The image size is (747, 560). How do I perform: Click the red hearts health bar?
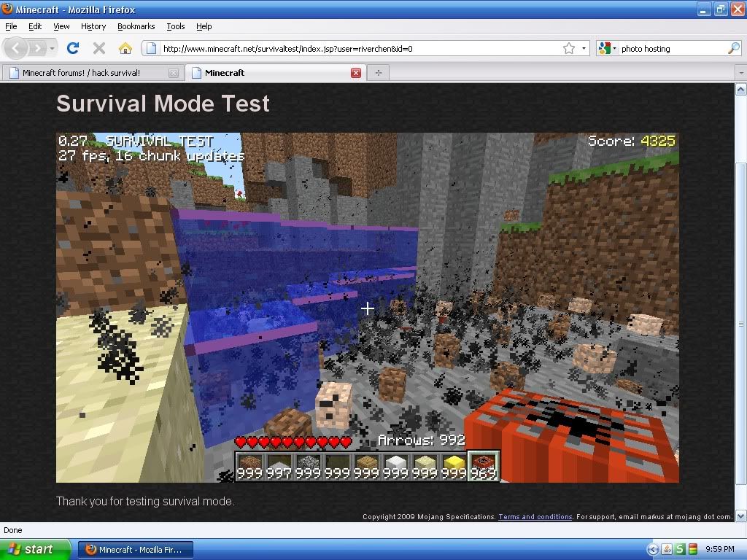point(294,443)
